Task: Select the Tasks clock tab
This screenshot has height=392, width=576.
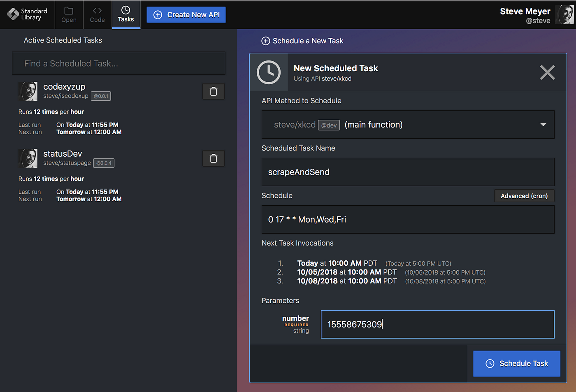Action: pos(126,15)
